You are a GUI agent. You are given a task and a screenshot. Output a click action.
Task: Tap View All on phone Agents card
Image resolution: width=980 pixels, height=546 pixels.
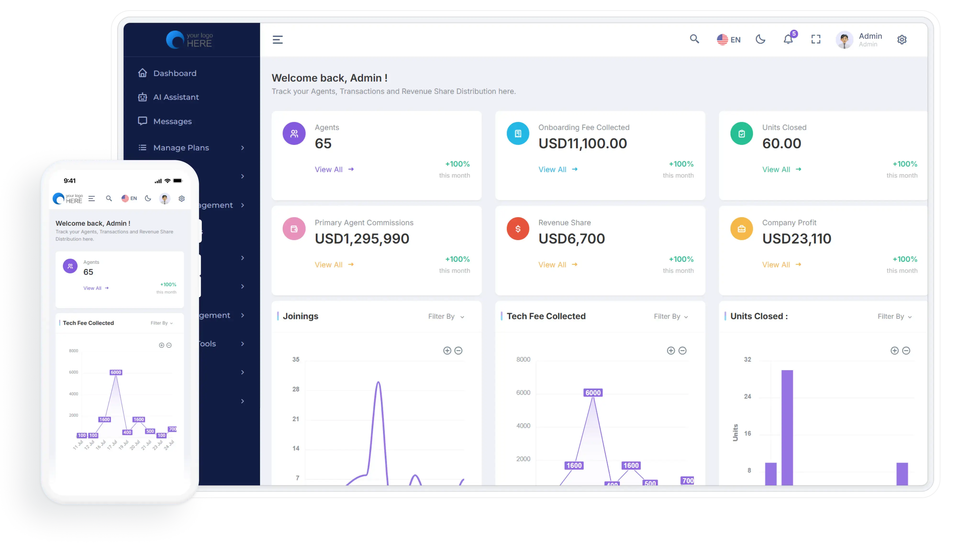[x=96, y=288]
